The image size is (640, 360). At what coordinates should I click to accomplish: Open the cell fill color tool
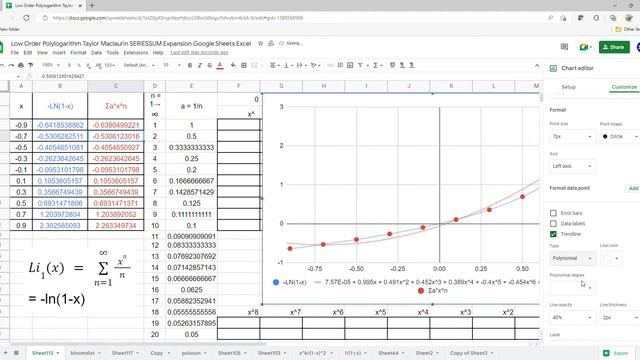[233, 65]
